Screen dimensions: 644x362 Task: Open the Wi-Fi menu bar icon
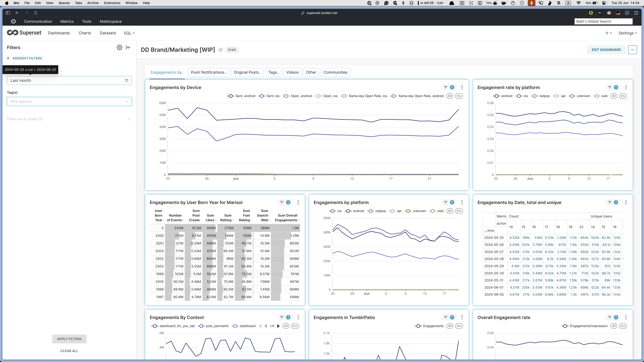click(578, 3)
